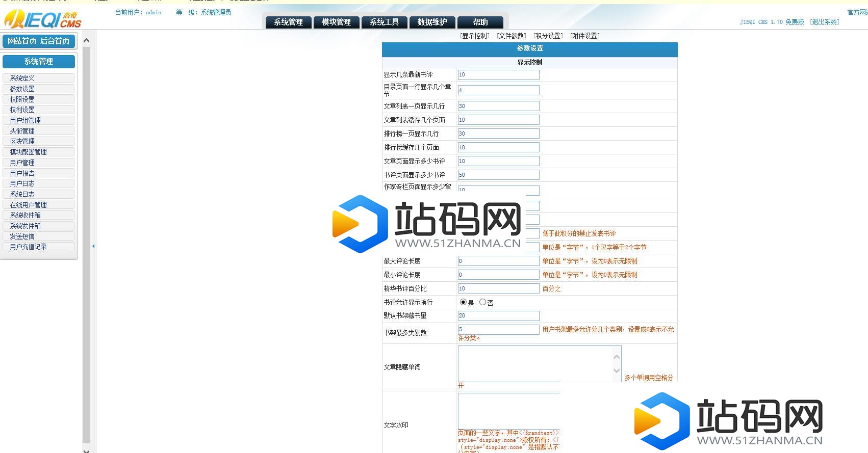Open 在线用户管理 in sidebar
Image resolution: width=868 pixels, height=453 pixels.
pos(39,205)
